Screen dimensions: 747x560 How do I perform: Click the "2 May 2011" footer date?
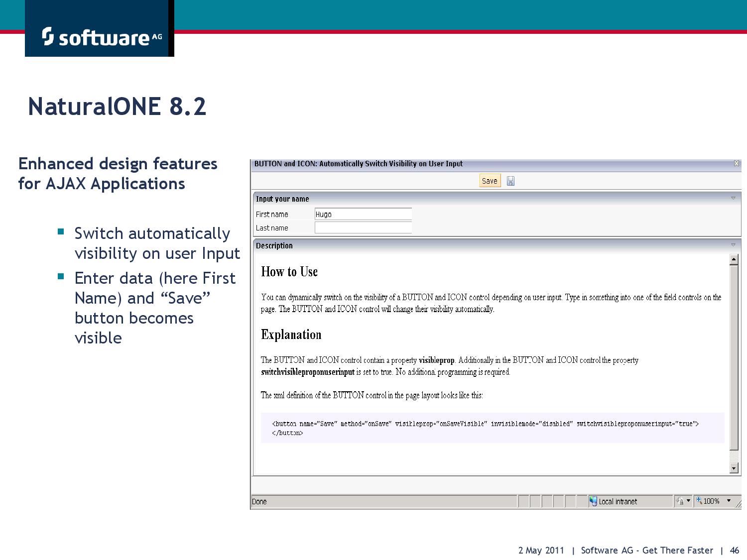coord(541,550)
